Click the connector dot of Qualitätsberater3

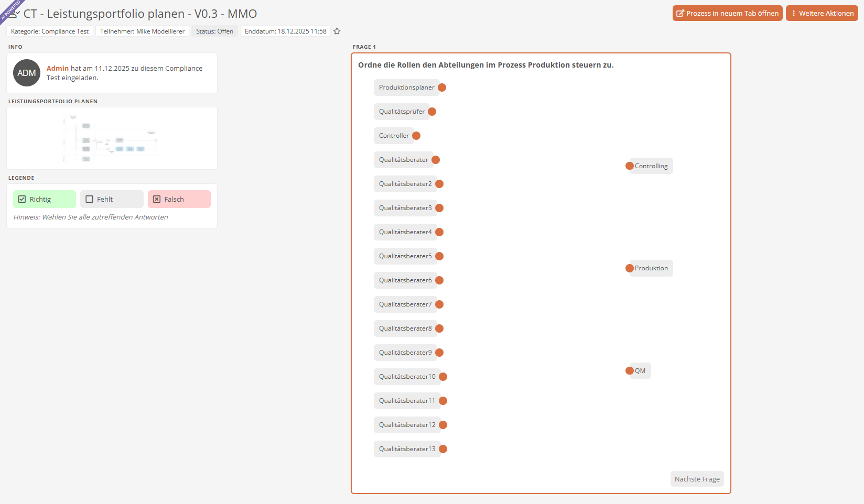(439, 208)
